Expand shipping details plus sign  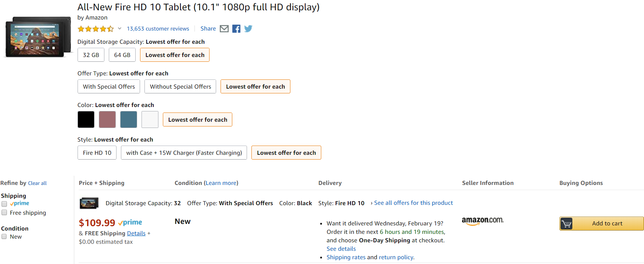coord(149,233)
